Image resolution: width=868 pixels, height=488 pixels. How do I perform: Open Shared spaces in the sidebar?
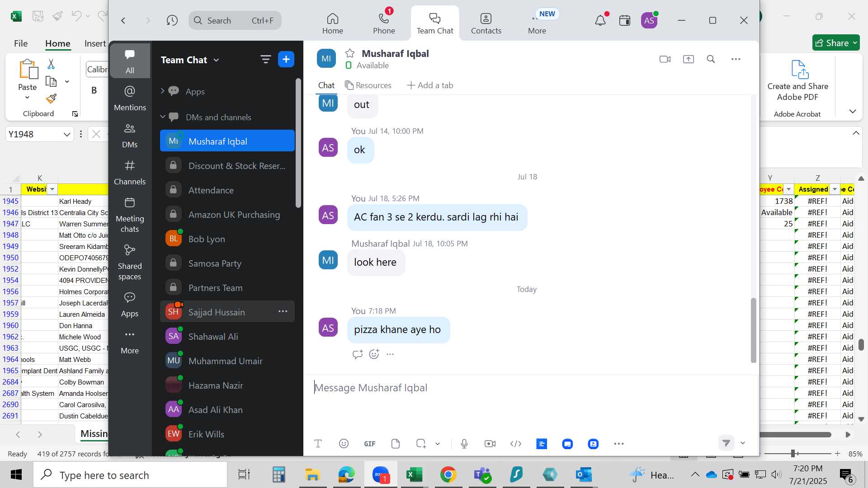click(x=130, y=262)
